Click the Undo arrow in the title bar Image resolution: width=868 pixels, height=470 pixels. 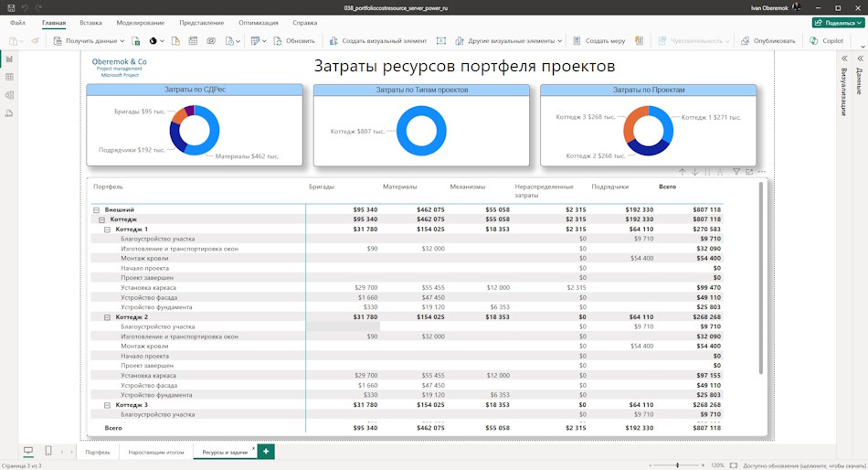25,7
